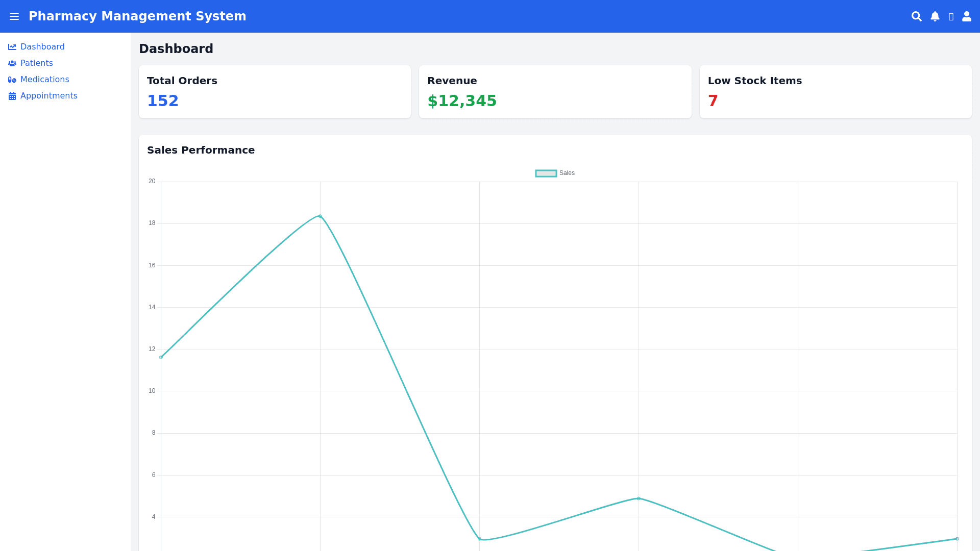Click the user profile icon

click(x=967, y=16)
